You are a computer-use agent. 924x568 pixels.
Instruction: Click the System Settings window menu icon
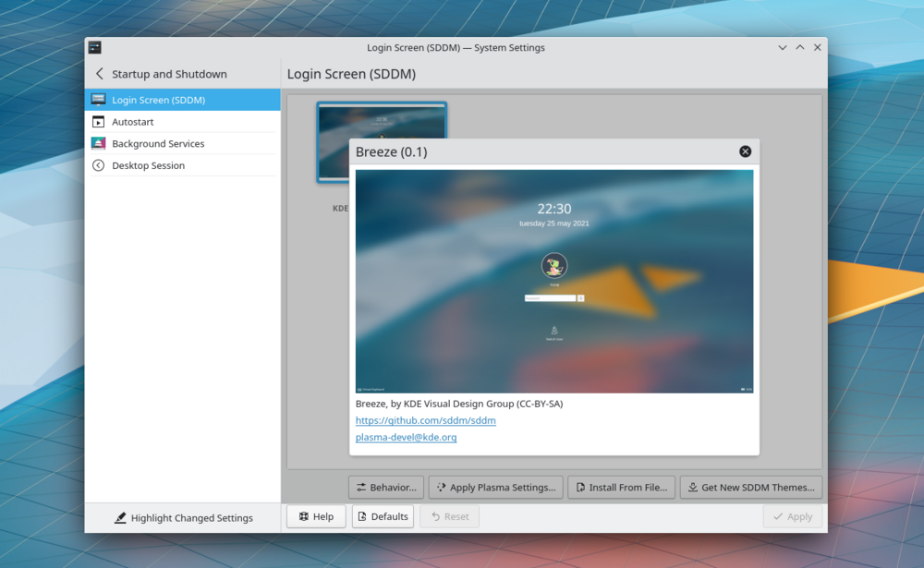click(x=94, y=47)
